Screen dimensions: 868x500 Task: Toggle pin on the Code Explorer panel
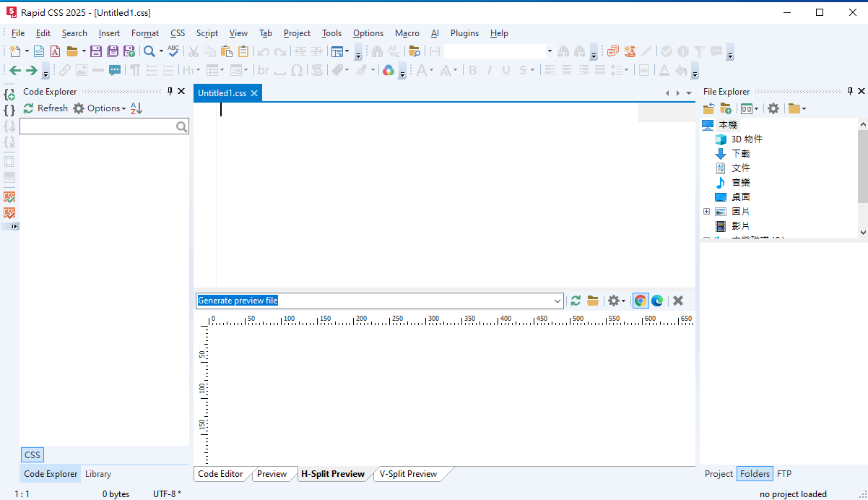(x=170, y=92)
